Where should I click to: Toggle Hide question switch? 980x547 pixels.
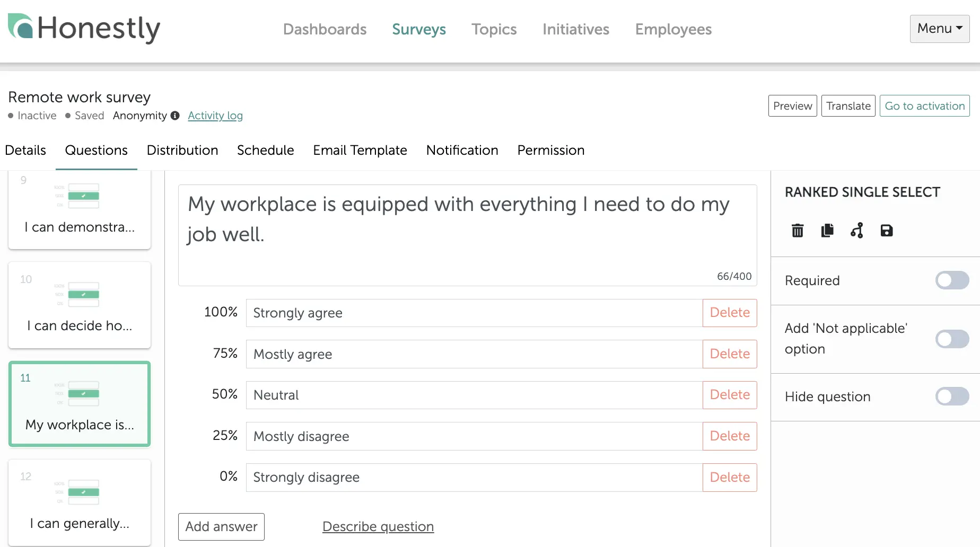pos(951,396)
